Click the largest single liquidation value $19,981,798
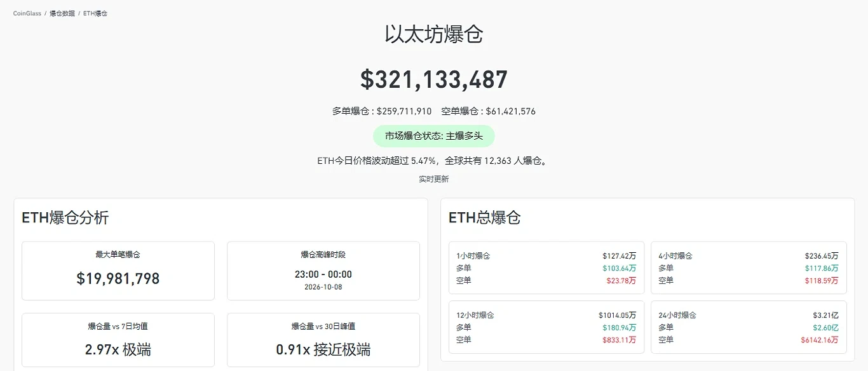 [x=118, y=278]
